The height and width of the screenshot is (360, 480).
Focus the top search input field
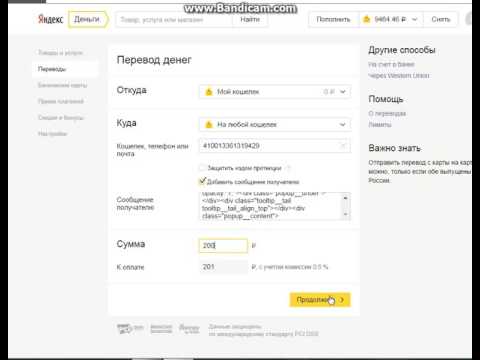[x=174, y=20]
